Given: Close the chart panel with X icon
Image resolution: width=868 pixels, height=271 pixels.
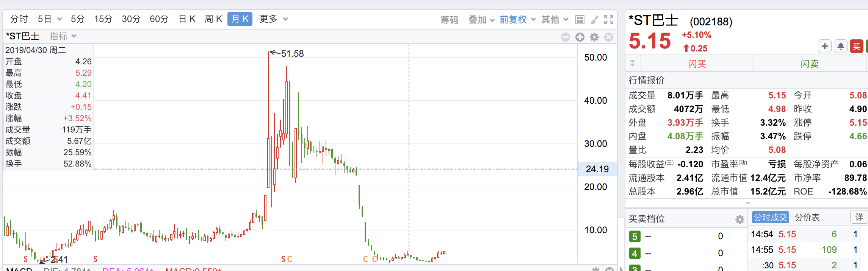Looking at the screenshot, I should click(x=609, y=37).
